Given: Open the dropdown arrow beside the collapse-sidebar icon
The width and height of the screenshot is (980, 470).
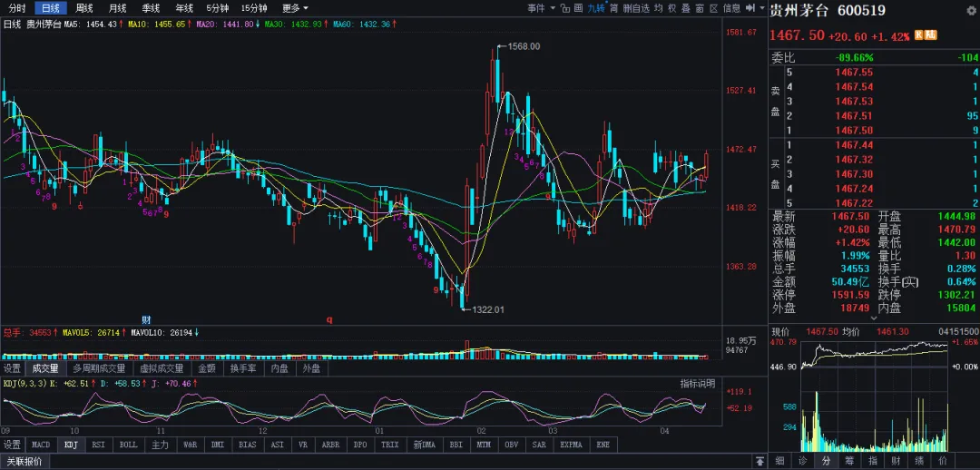Looking at the screenshot, I should [x=760, y=8].
